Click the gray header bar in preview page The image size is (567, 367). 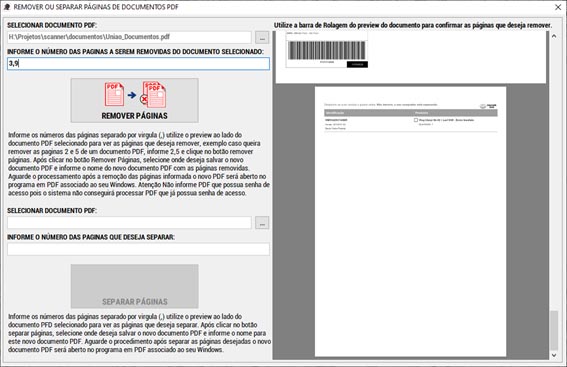[x=411, y=113]
